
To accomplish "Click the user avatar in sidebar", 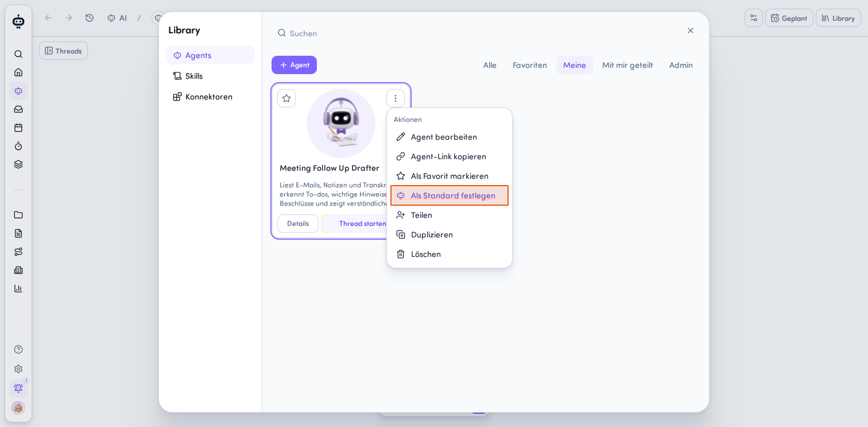I will (x=18, y=408).
